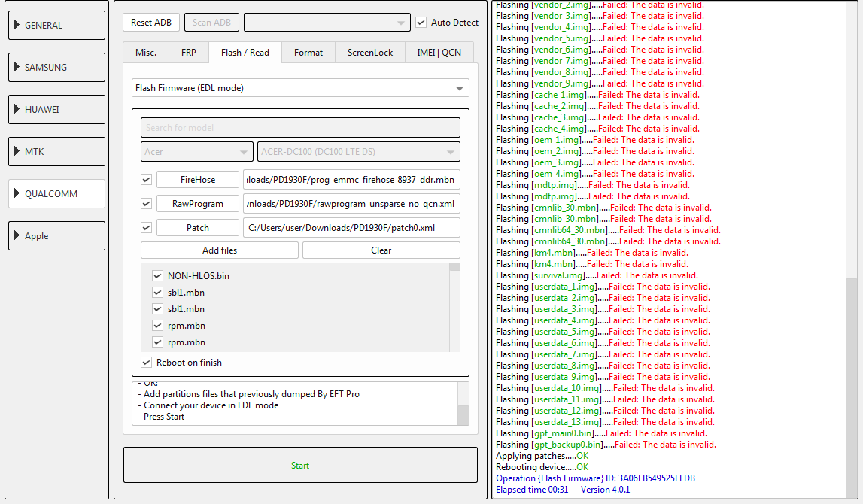This screenshot has width=863, height=504.
Task: Uncheck the NON-HLOS.bin file checkbox
Action: click(x=157, y=275)
